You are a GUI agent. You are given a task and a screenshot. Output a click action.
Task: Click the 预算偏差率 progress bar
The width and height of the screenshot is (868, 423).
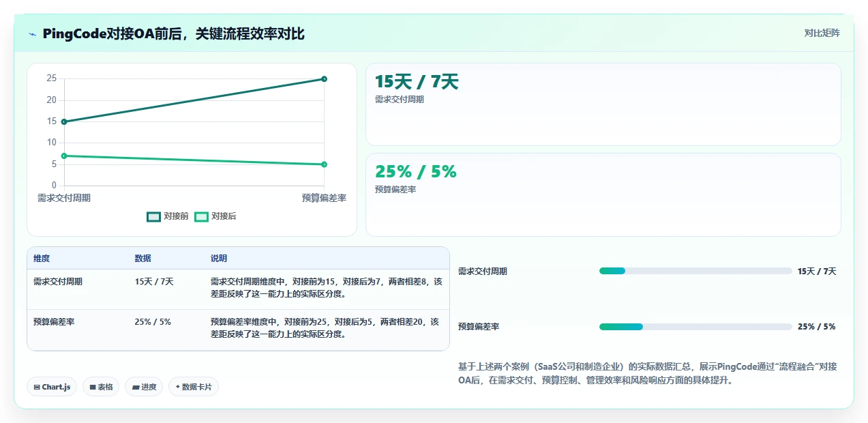click(x=695, y=327)
